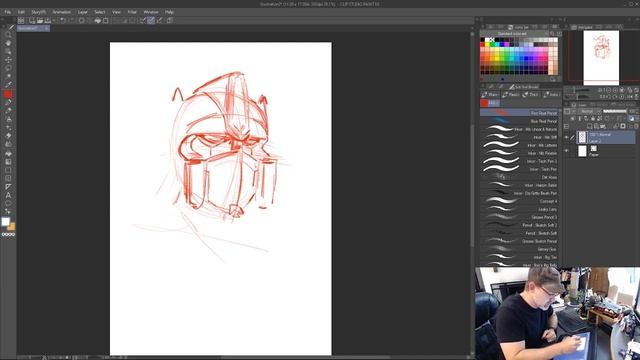Click the Redo arrow in command bar
The height and width of the screenshot is (360, 640).
(71, 20)
